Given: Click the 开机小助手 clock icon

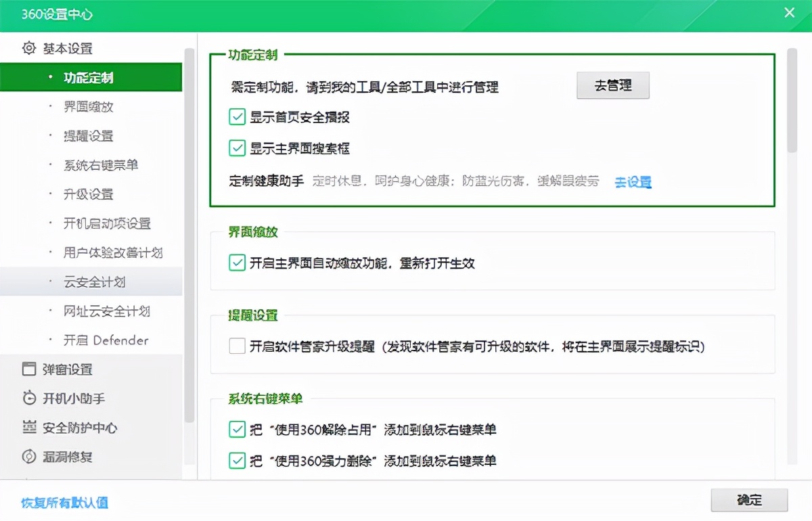Looking at the screenshot, I should [x=29, y=399].
